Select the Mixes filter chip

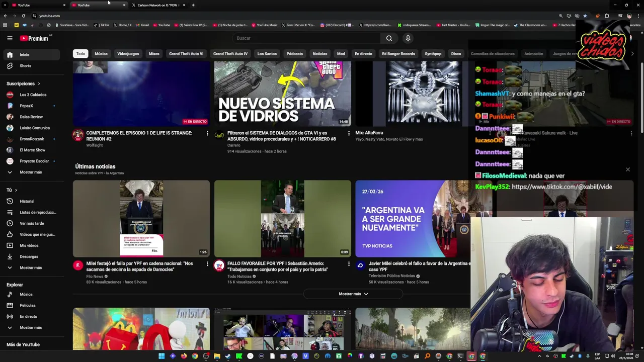click(x=154, y=54)
